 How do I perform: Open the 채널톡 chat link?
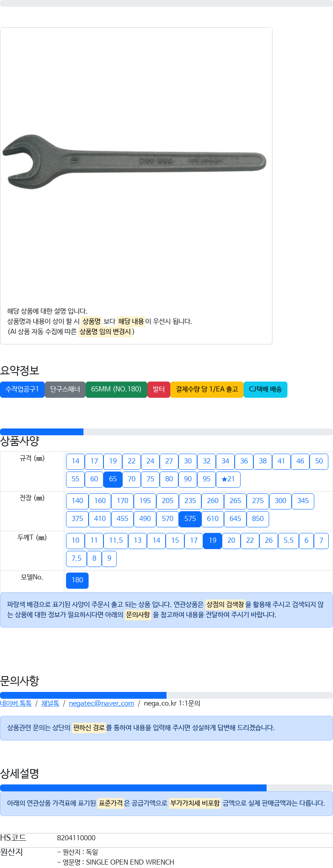50,703
